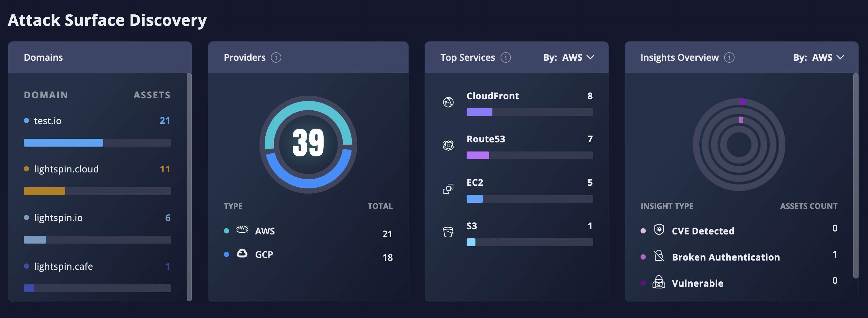Screen dimensions: 868x318
Task: Click the S3 service name
Action: point(472,226)
